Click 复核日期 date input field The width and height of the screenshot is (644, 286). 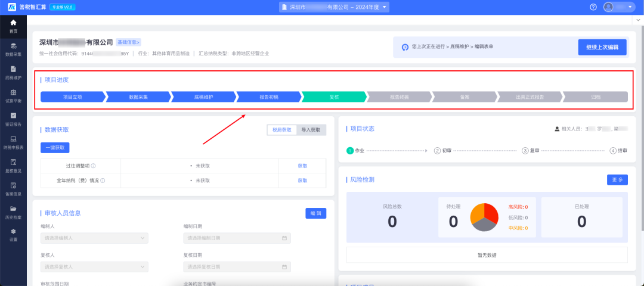pos(237,267)
